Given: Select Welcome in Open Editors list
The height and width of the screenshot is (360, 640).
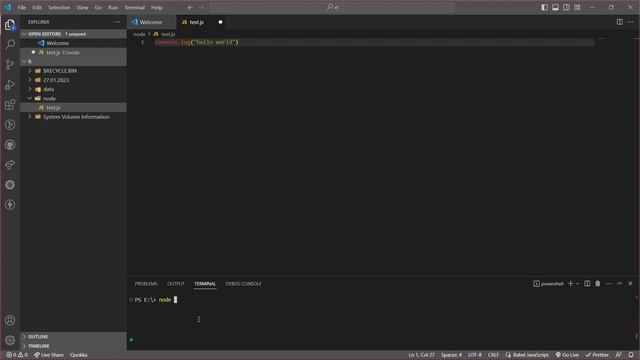Looking at the screenshot, I should click(x=73, y=43).
